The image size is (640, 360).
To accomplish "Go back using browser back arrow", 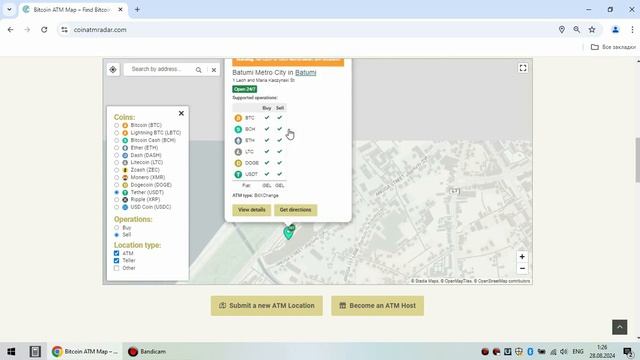I will [x=11, y=30].
